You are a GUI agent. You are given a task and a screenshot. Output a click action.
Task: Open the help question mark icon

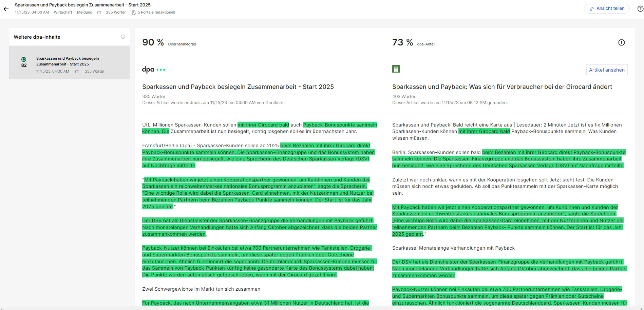pos(640,9)
